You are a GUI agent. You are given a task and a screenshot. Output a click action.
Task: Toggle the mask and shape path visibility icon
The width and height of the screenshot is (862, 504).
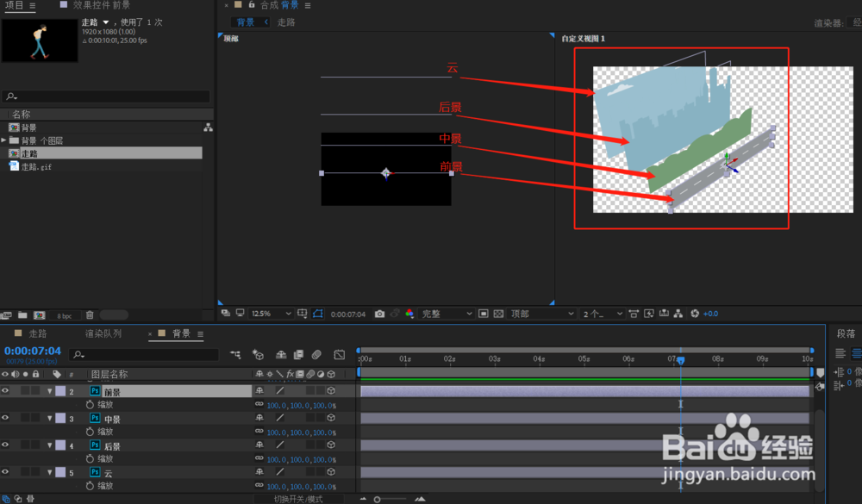318,314
